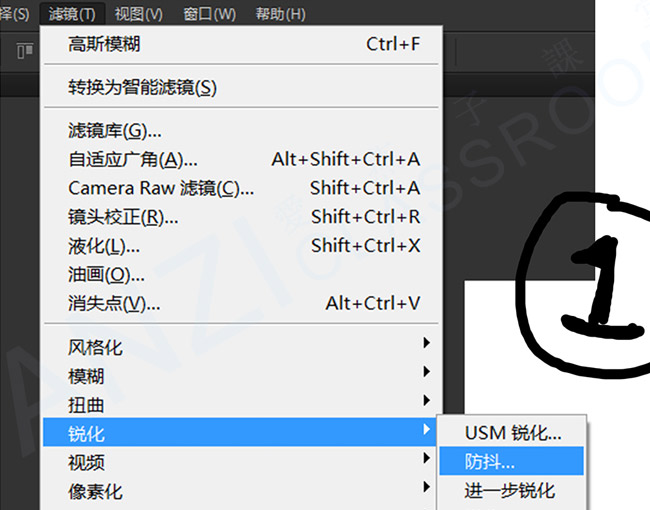Click the align icon in options bar
This screenshot has width=650, height=510.
click(25, 51)
